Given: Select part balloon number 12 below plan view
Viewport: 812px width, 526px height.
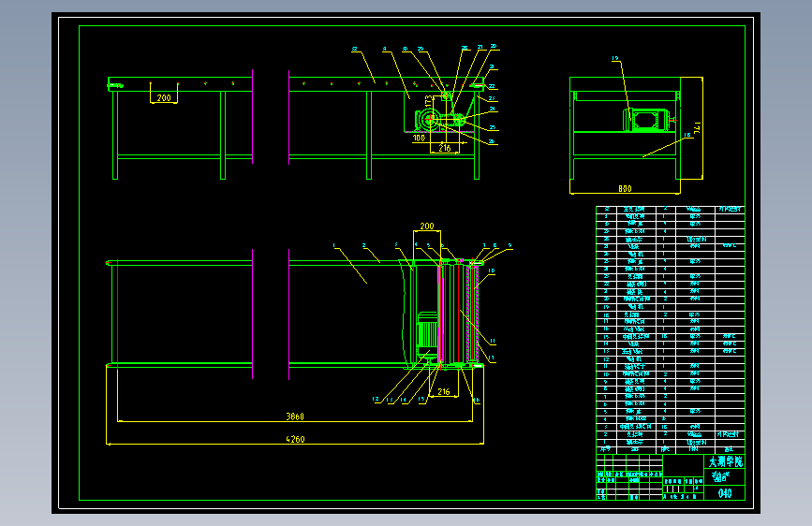Looking at the screenshot, I should [x=376, y=399].
